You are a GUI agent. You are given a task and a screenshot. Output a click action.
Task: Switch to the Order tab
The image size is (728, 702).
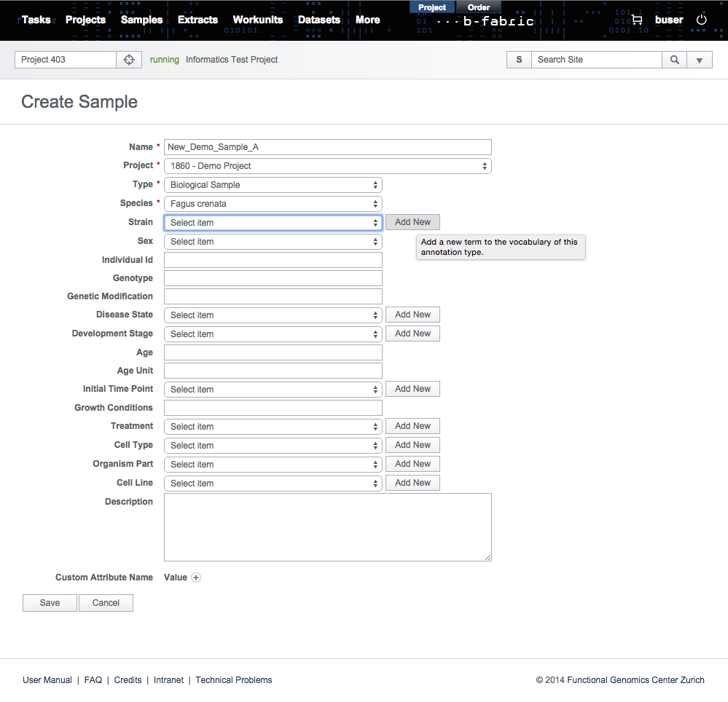coord(479,7)
